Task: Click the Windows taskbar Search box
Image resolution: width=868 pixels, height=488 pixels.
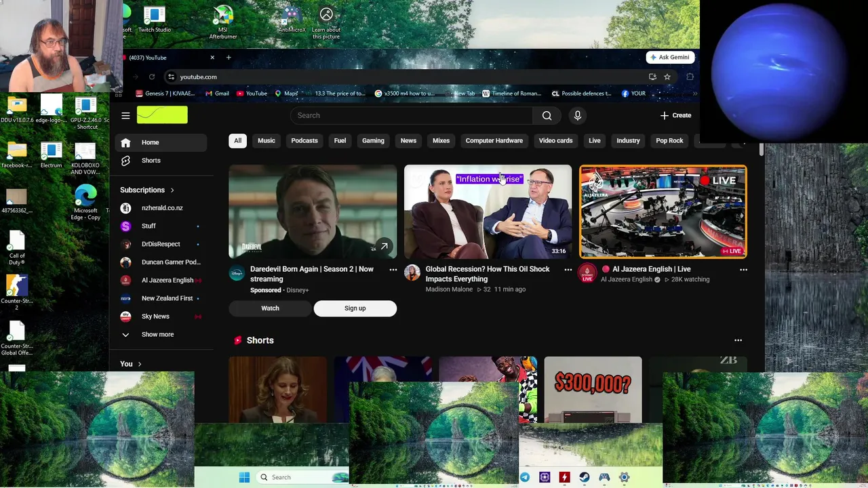Action: coord(303,477)
